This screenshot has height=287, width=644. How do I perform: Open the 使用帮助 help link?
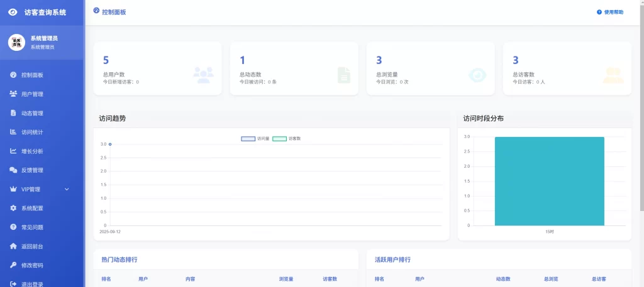610,13
